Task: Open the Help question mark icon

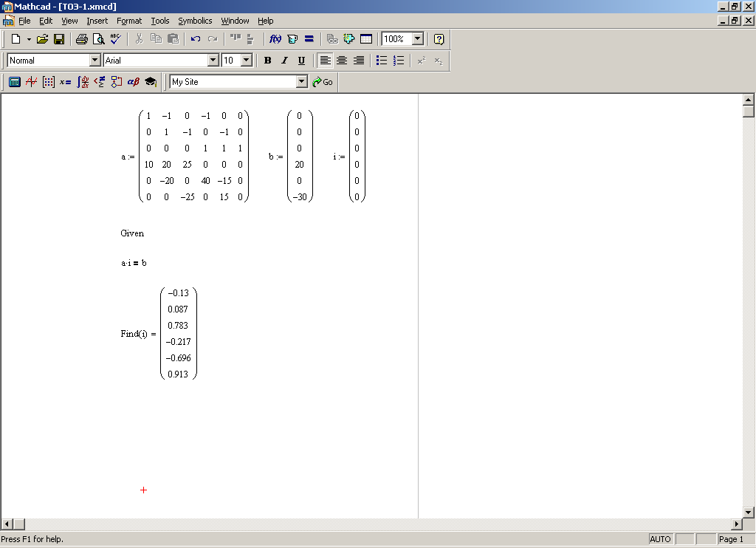Action: click(x=439, y=39)
